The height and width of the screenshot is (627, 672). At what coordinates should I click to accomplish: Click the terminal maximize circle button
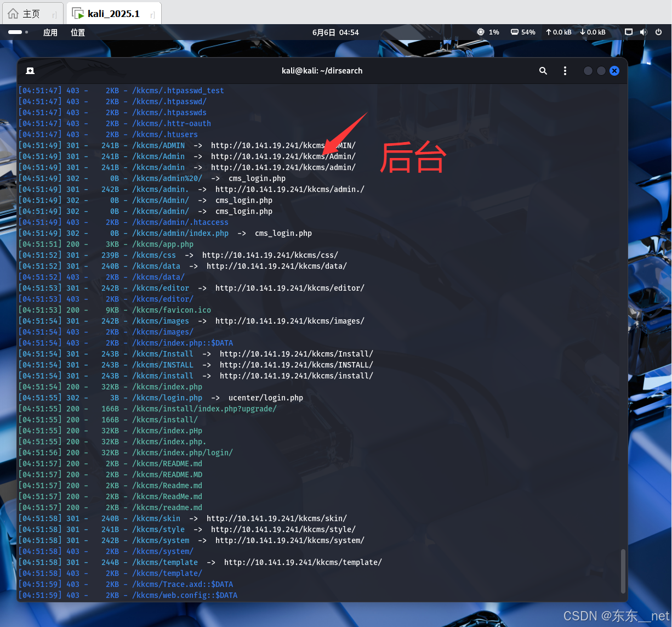pos(601,71)
